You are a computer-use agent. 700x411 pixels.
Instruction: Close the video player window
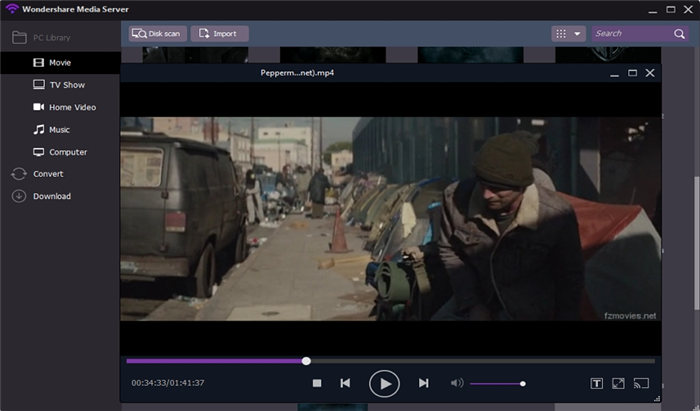650,73
